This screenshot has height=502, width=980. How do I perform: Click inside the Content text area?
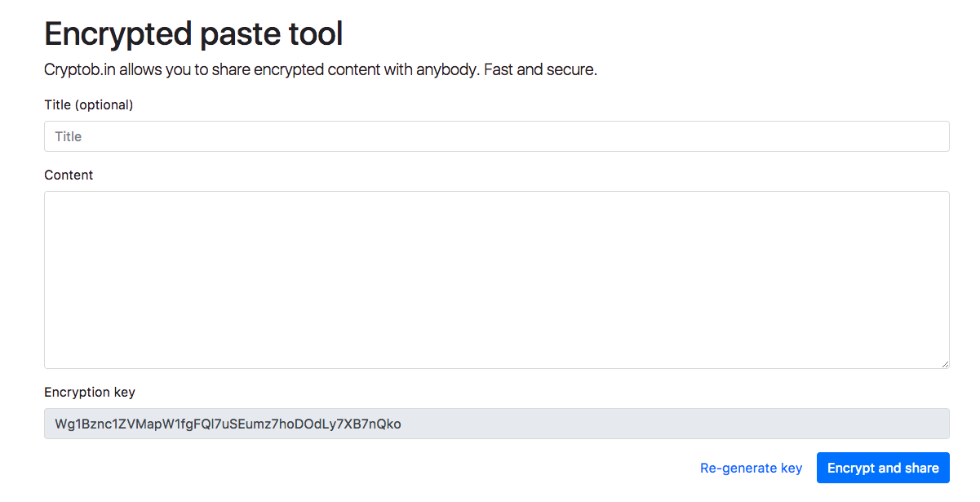[496, 279]
